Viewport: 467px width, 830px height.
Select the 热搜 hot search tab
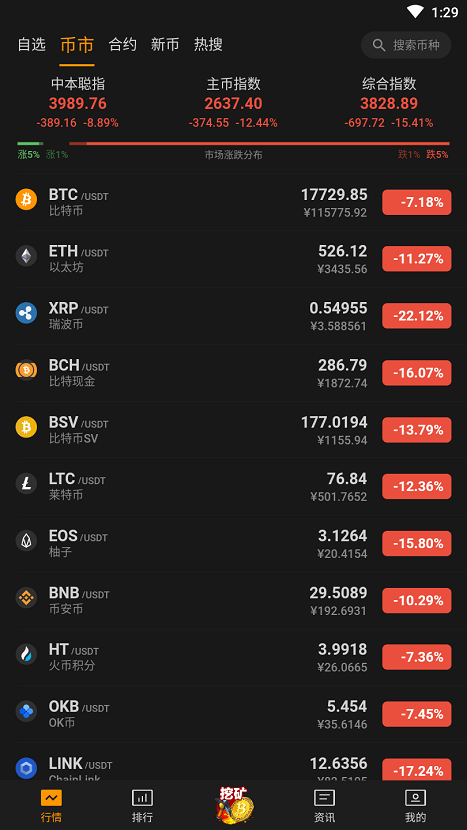pos(208,45)
